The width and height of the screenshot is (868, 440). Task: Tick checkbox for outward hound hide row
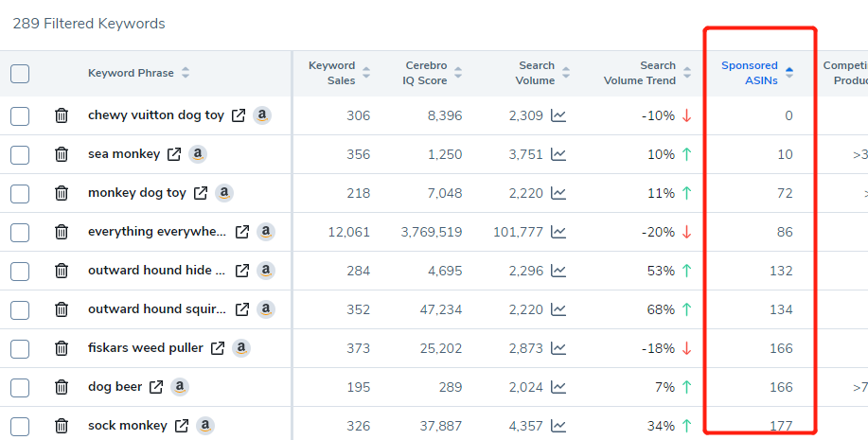pos(20,271)
